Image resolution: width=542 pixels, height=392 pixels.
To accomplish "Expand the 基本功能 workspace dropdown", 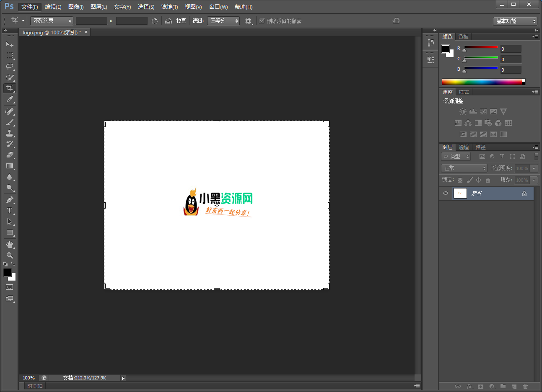I will 515,21.
